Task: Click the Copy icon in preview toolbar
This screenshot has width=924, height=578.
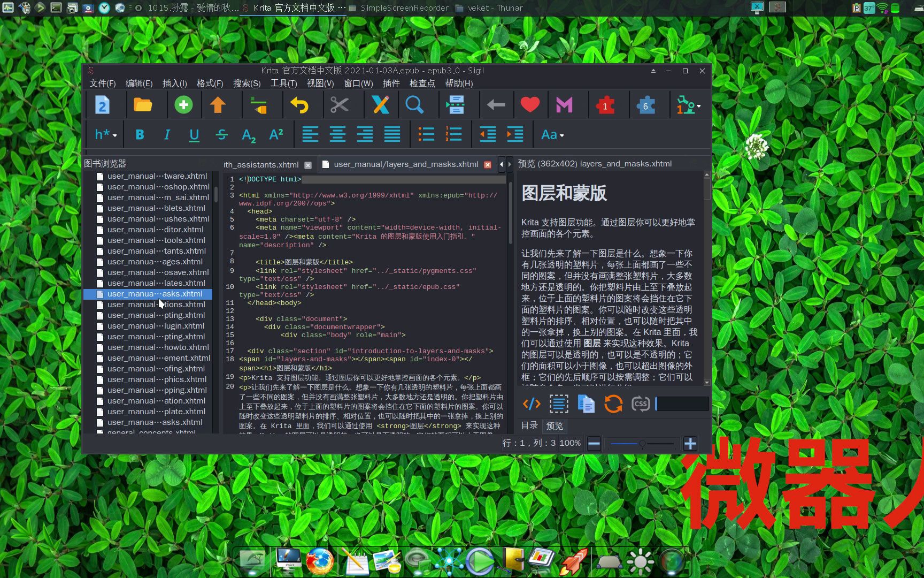Action: 586,404
